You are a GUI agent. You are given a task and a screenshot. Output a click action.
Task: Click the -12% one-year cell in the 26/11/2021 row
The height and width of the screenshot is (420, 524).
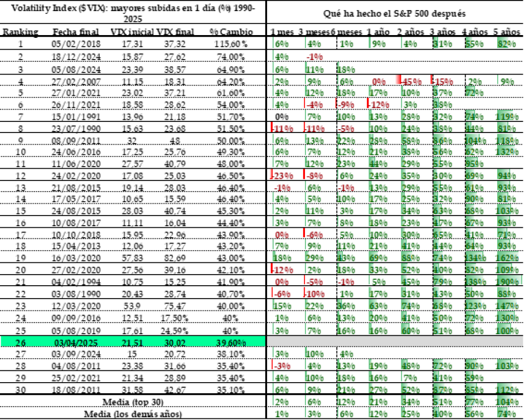[379, 105]
